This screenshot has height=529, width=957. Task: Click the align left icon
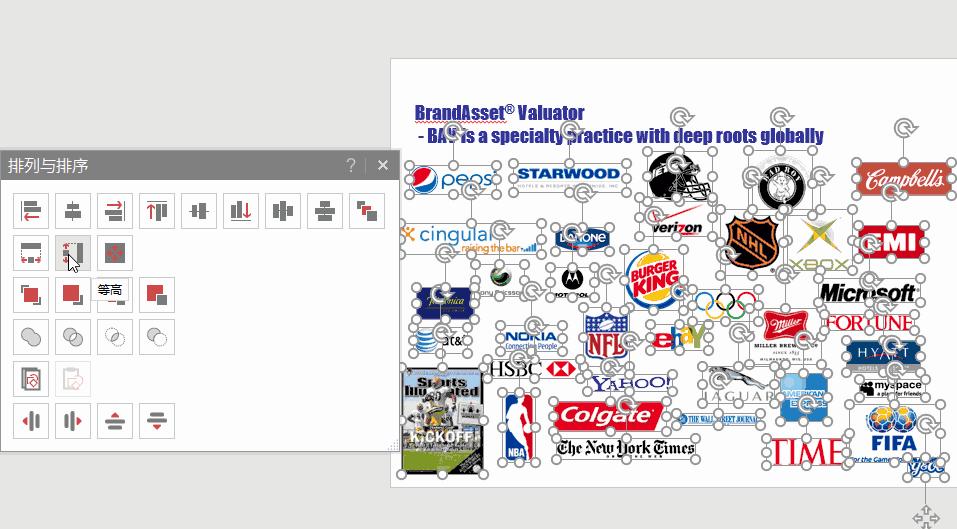tap(31, 211)
